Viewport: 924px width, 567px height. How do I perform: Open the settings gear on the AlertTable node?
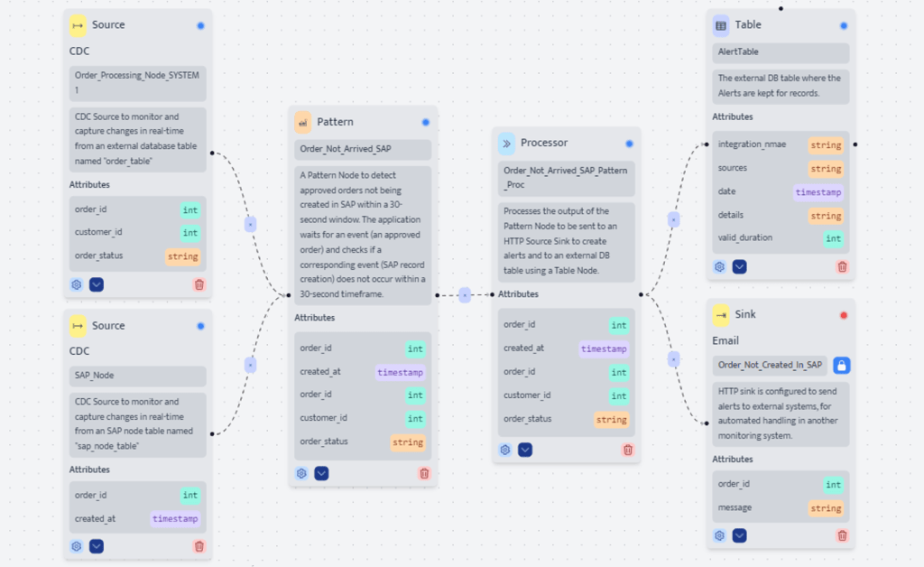[719, 266]
